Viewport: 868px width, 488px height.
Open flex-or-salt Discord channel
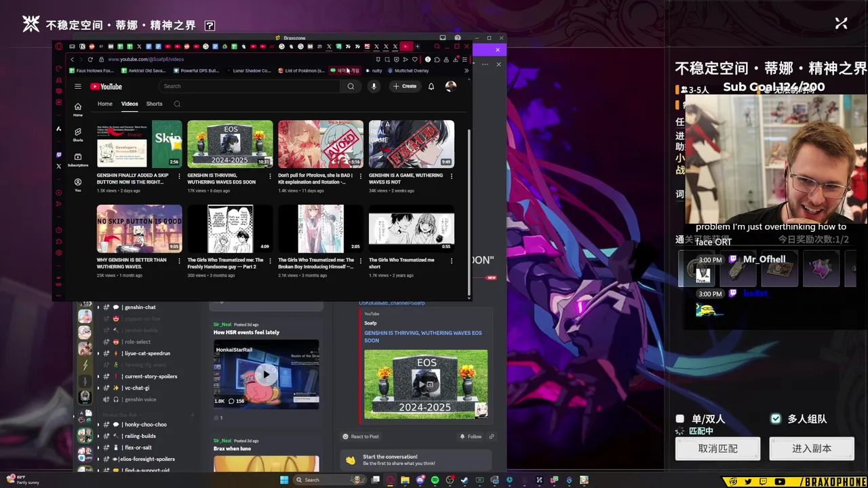(138, 447)
